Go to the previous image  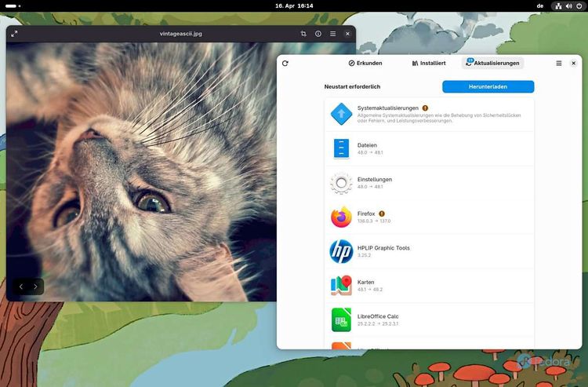click(21, 287)
